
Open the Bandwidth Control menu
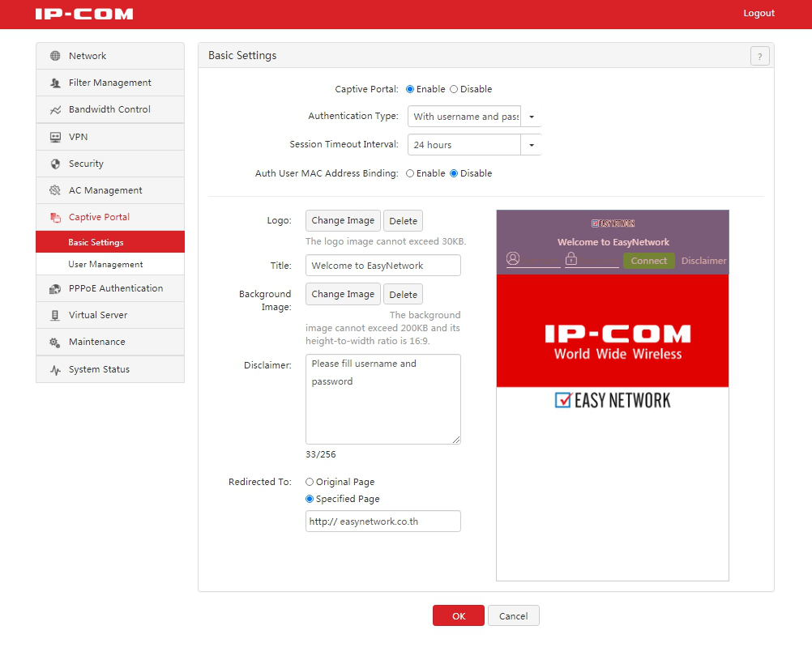[110, 110]
